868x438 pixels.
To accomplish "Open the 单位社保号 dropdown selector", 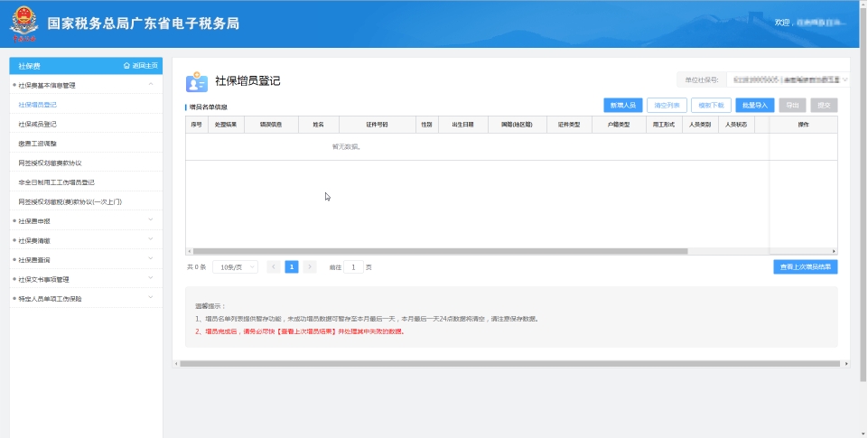I will point(784,80).
